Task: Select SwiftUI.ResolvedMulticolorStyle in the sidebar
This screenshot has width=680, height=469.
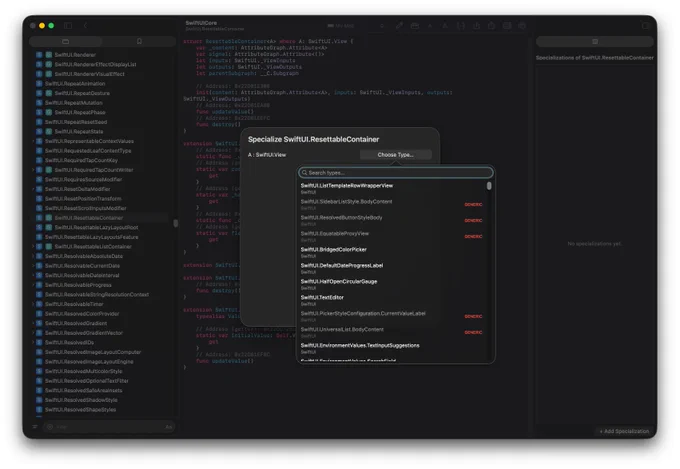Action: [x=99, y=371]
